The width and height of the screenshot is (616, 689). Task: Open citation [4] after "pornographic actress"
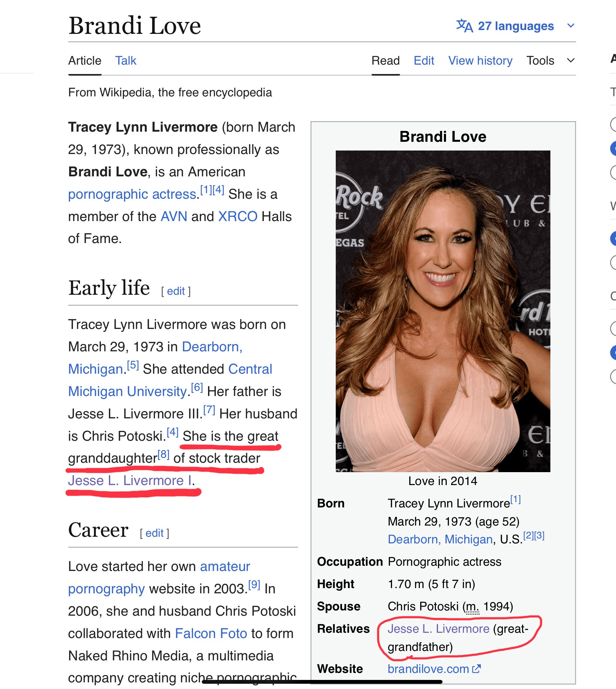[218, 190]
